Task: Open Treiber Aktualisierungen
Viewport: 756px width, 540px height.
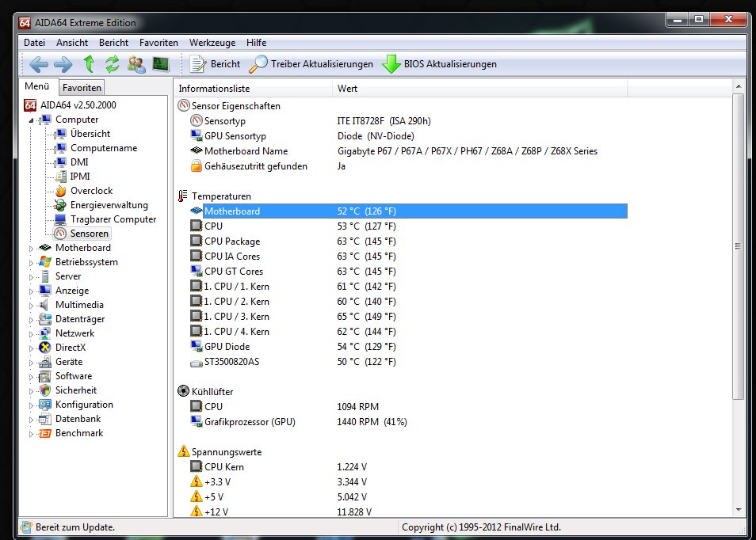Action: tap(311, 64)
